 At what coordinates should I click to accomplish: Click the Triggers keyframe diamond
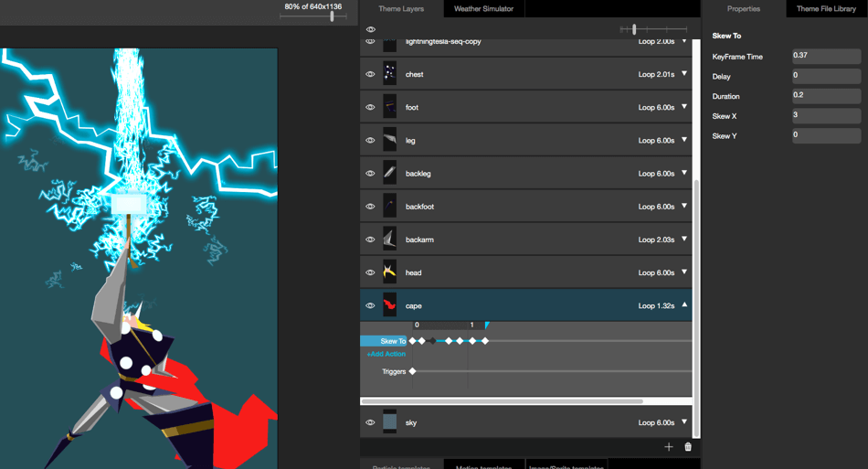pyautogui.click(x=412, y=371)
